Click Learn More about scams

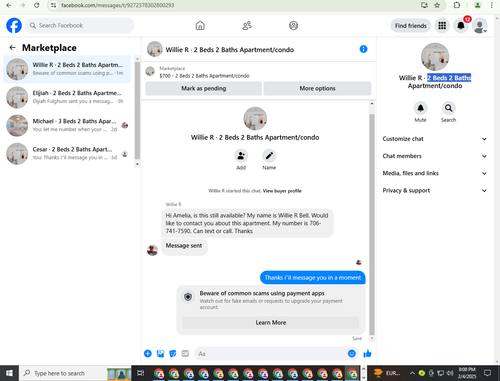(271, 323)
